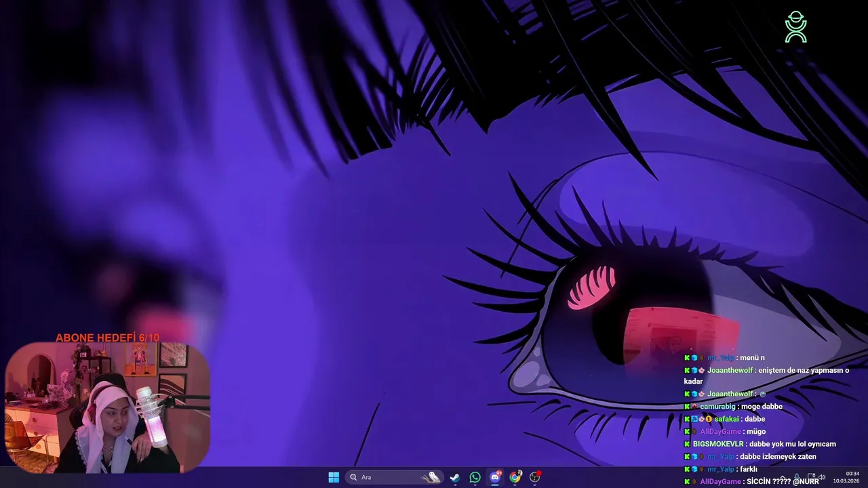Open WhatsApp from the taskbar

(x=475, y=477)
